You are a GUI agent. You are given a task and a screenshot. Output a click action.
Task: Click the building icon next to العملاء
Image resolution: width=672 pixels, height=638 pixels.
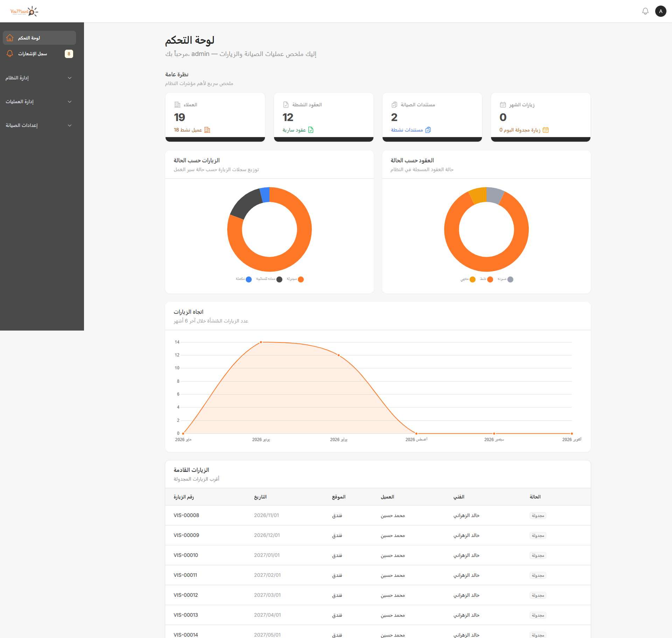pos(177,105)
